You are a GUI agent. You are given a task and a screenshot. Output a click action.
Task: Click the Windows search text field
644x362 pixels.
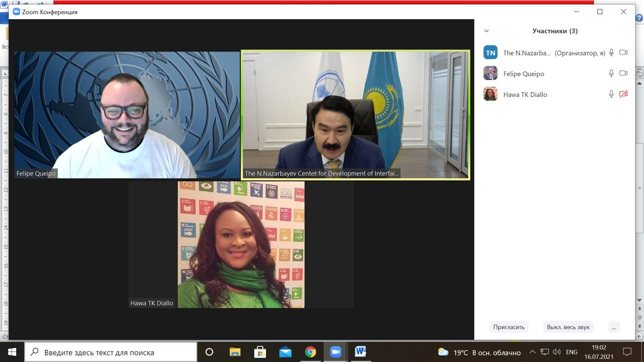pyautogui.click(x=111, y=352)
